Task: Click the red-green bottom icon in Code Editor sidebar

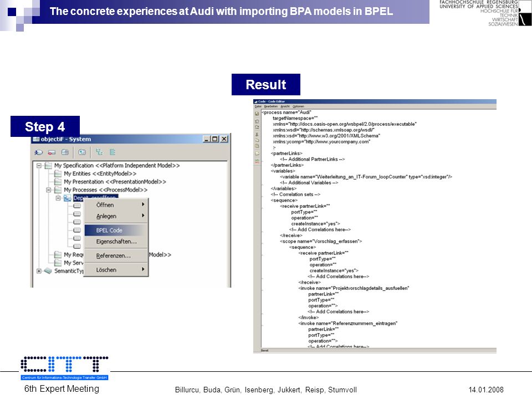Action: (x=257, y=161)
